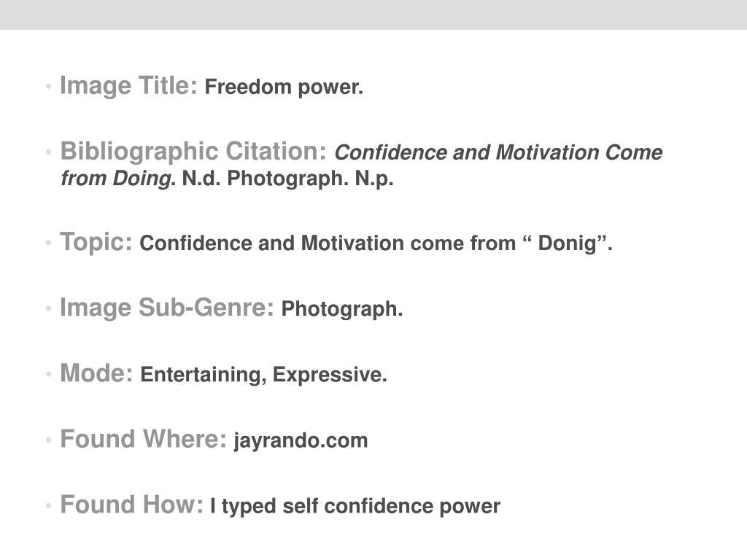This screenshot has height=560, width=747.
Task: Click the 'Bibliographic Citation:' heading
Action: 193,152
